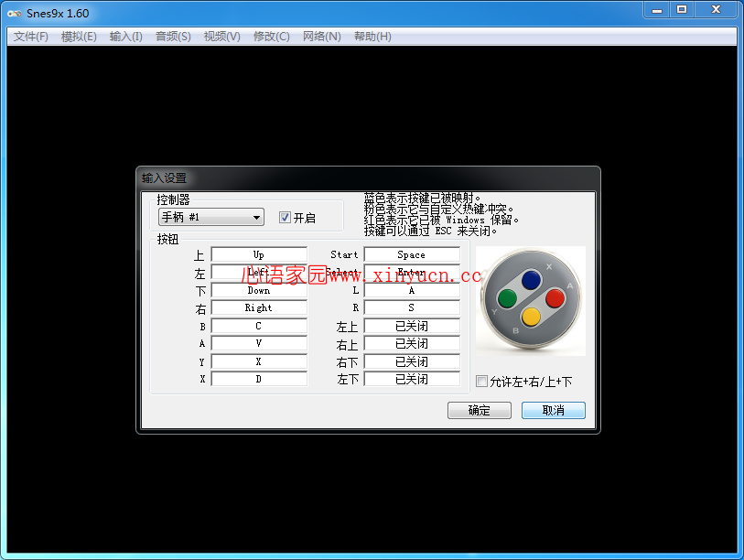Confirm settings with the 确定 button
744x560 pixels.
tap(479, 410)
